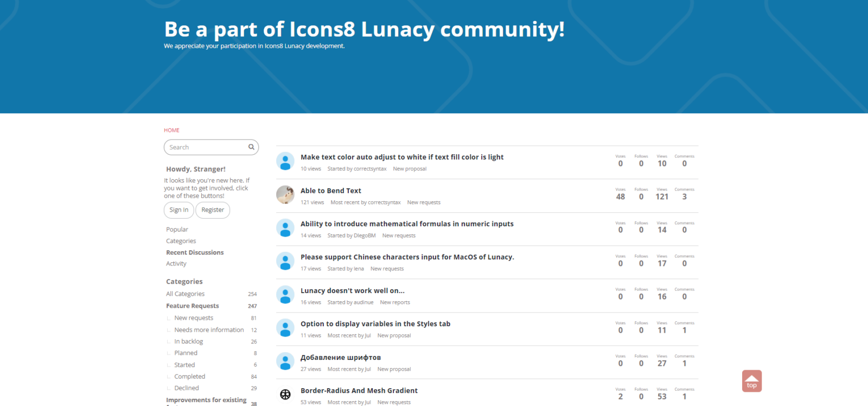The height and width of the screenshot is (406, 868).
Task: Click avatar beside Добавление шрифтов discussion
Action: (x=285, y=361)
